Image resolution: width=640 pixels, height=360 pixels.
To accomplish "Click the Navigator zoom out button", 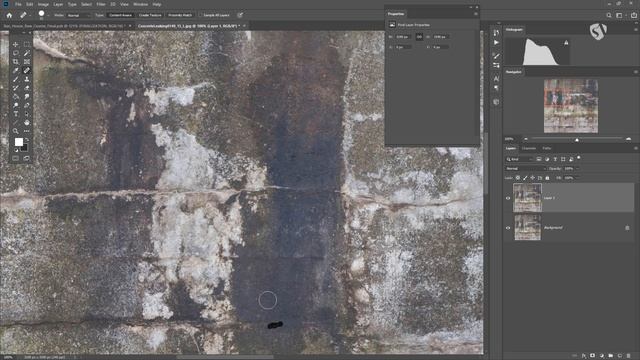I will point(526,139).
